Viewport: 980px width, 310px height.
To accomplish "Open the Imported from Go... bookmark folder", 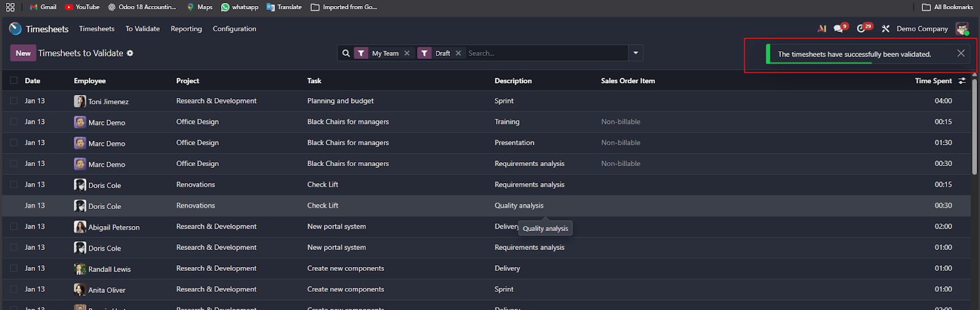I will pos(344,7).
